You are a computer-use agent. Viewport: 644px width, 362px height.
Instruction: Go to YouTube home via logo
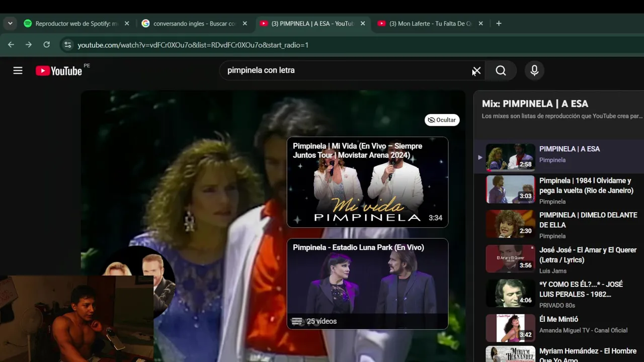tap(59, 71)
